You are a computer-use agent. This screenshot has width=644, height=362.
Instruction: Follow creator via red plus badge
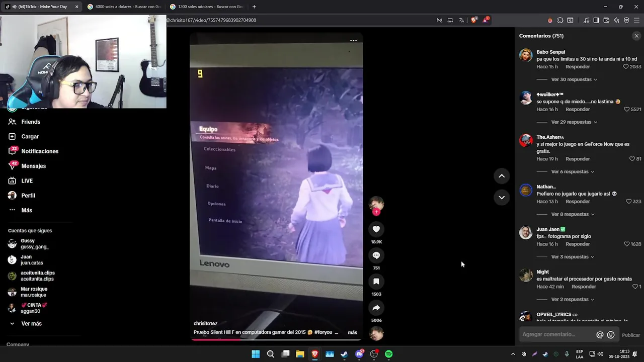click(376, 212)
